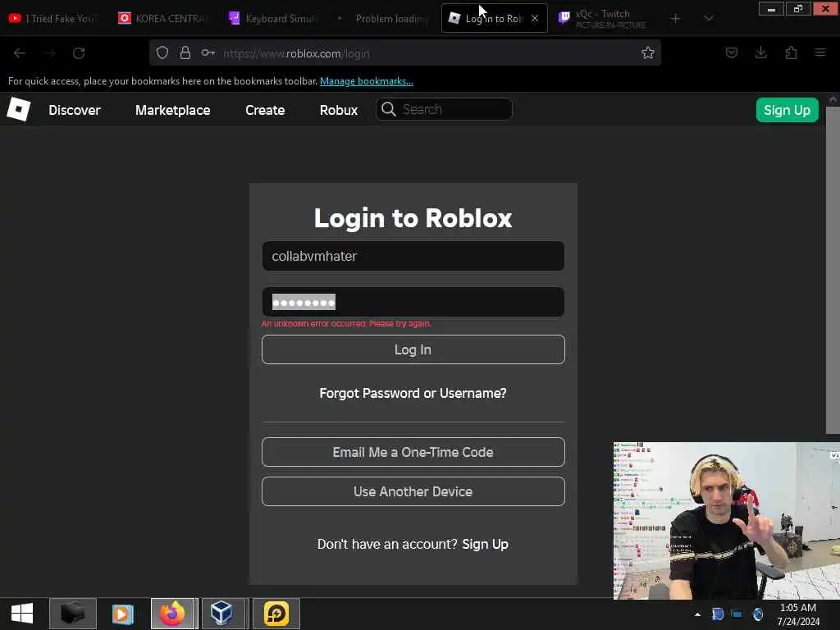Click the Log In button
Viewport: 840px width, 630px height.
(413, 349)
